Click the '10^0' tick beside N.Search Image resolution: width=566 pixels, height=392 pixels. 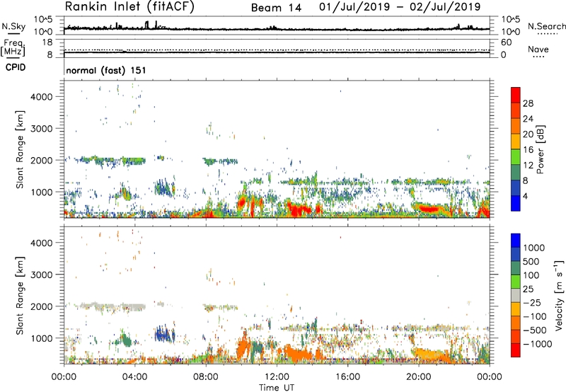coord(511,32)
